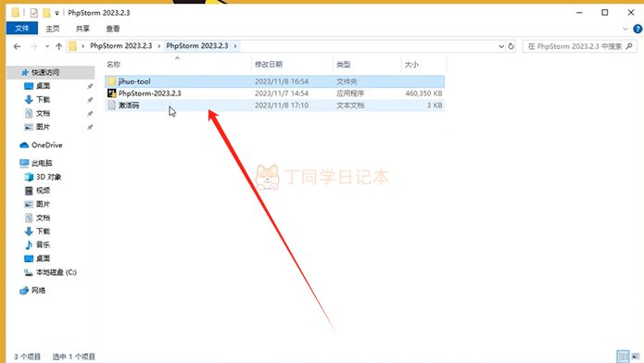Open 3D 对象 folder
The width and height of the screenshot is (644, 363).
[48, 177]
